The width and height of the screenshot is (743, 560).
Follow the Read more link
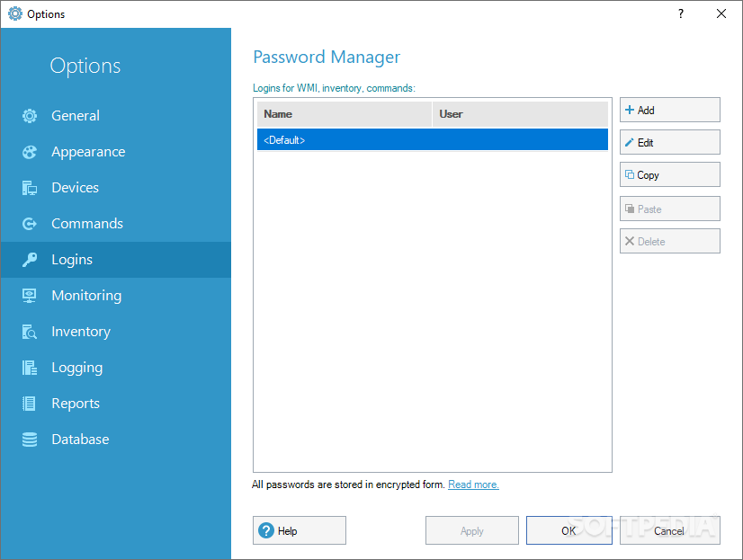(x=473, y=484)
